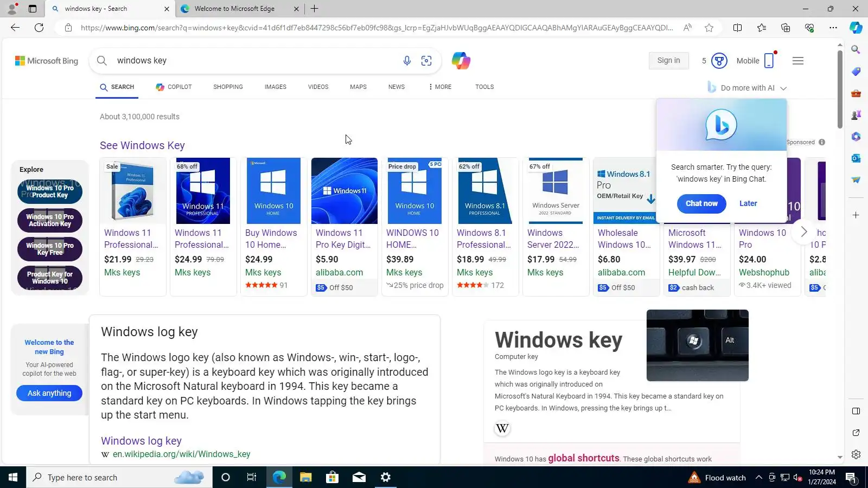Click the Windows Start button
Image resolution: width=868 pixels, height=488 pixels.
click(13, 477)
